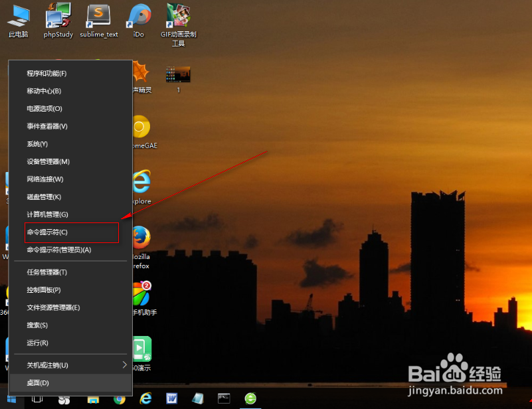Open the Internet Explorer desktop icon

click(141, 187)
